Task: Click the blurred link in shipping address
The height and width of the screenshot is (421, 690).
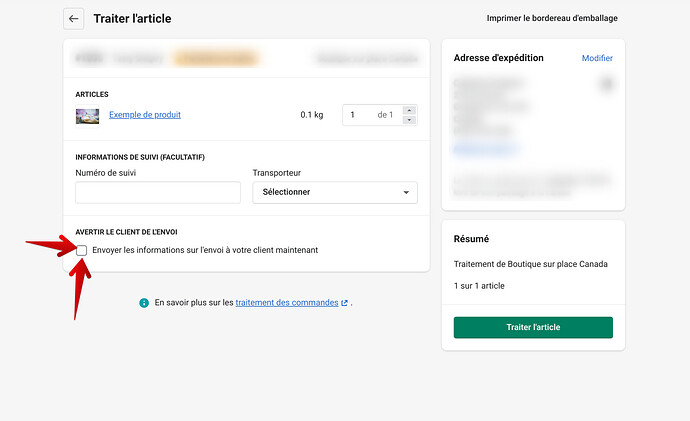Action: pos(484,149)
